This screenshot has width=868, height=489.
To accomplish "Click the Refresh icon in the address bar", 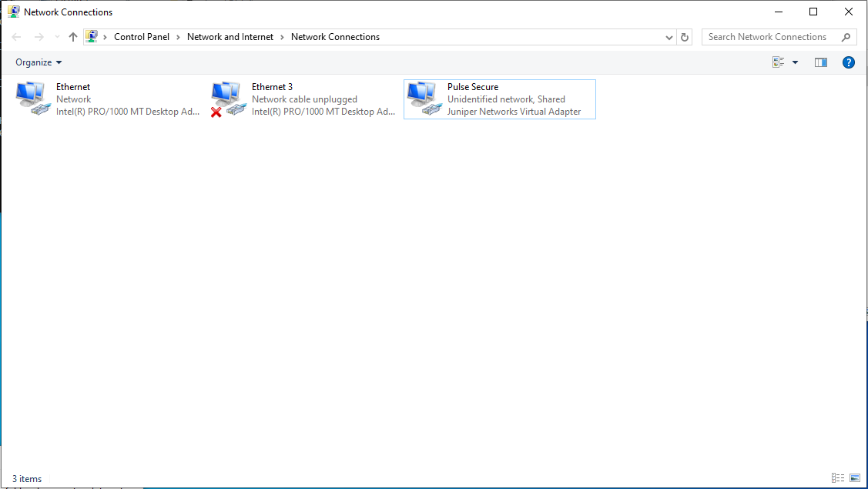I will 684,36.
